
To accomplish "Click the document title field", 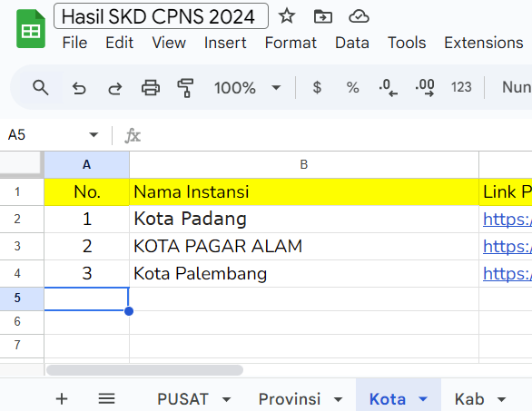I will [x=161, y=16].
